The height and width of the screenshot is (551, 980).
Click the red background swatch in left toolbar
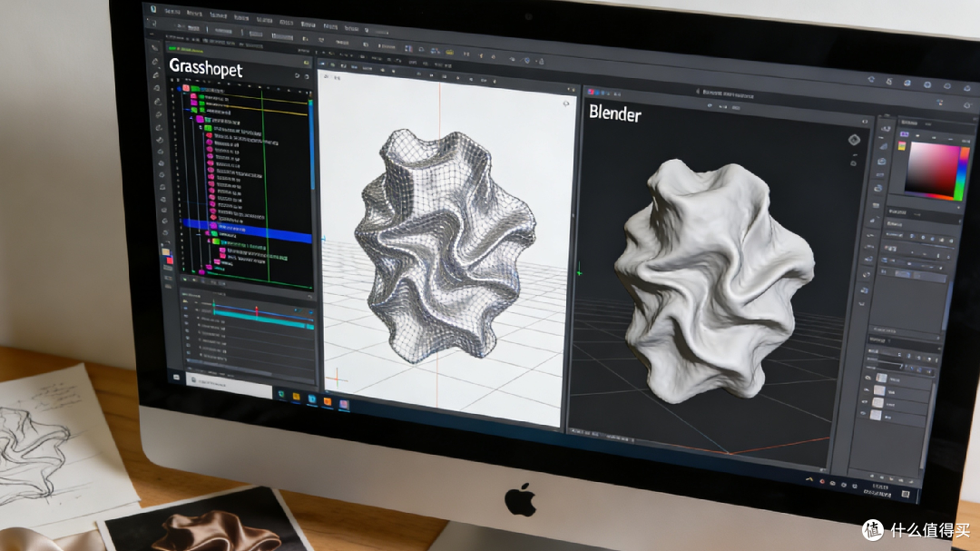coord(170,260)
